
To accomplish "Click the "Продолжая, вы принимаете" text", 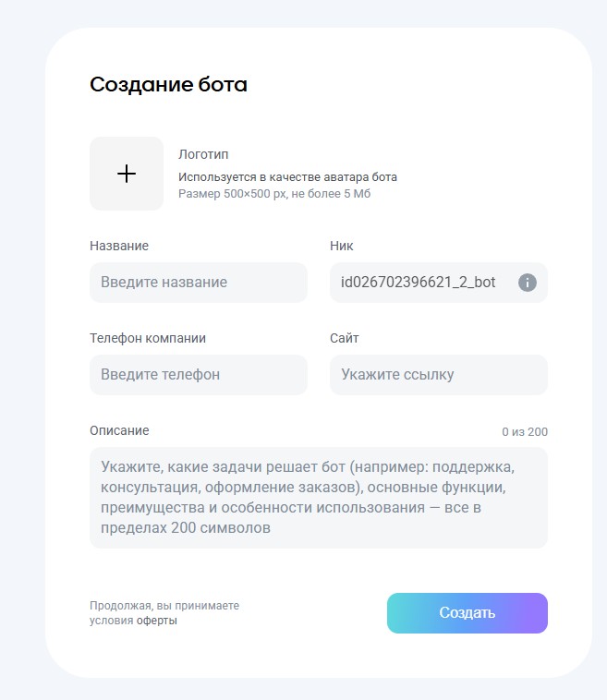I will (x=164, y=606).
